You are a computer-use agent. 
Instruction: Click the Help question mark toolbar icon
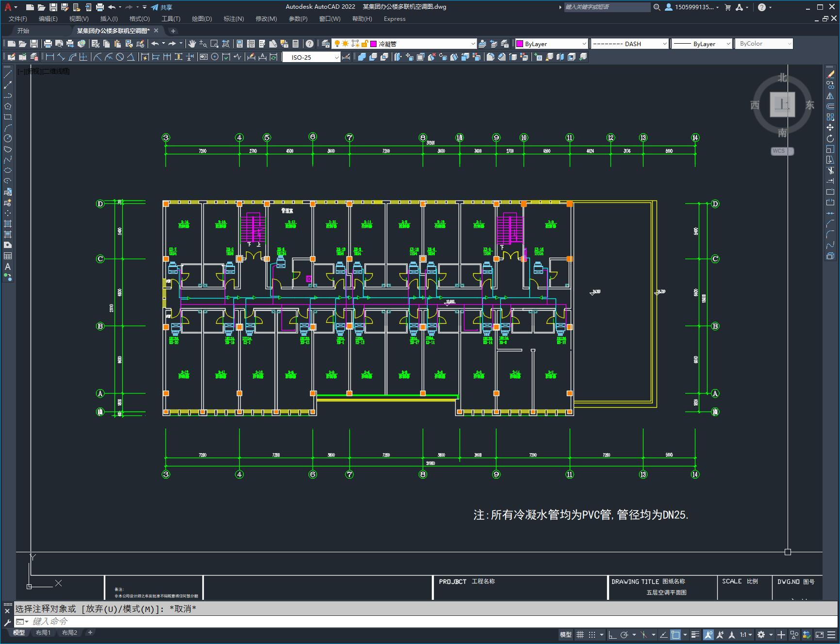click(310, 44)
